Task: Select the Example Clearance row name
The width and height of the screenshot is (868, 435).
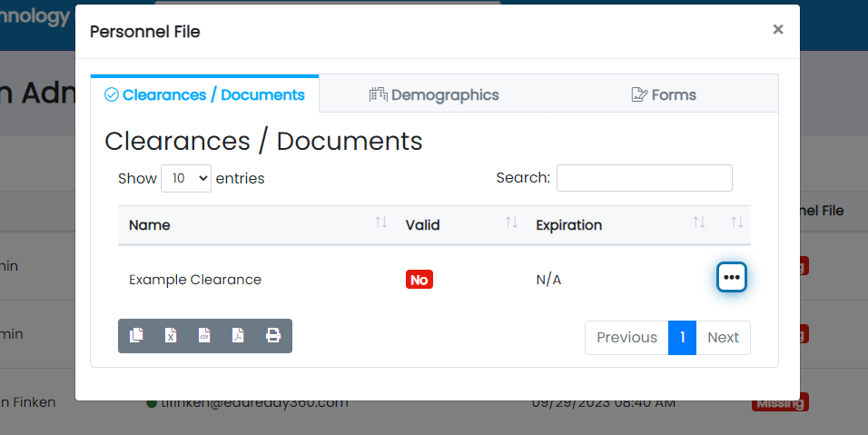Action: point(195,280)
